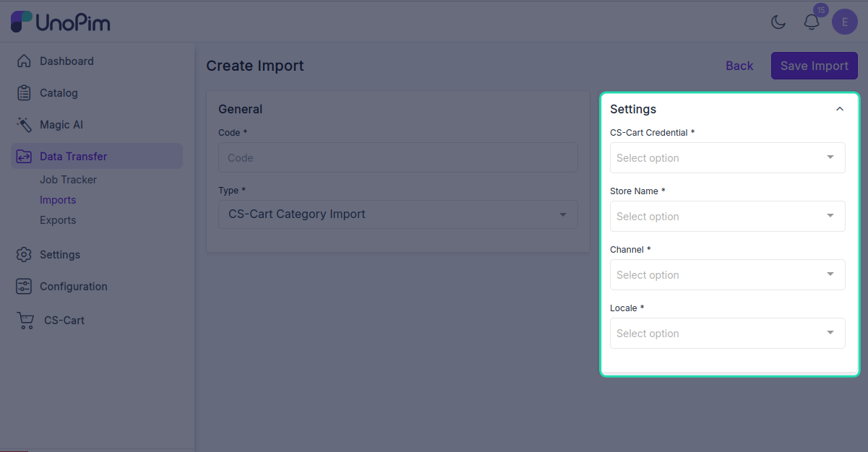The width and height of the screenshot is (868, 452).
Task: Go to Job Tracker submenu
Action: (x=68, y=180)
